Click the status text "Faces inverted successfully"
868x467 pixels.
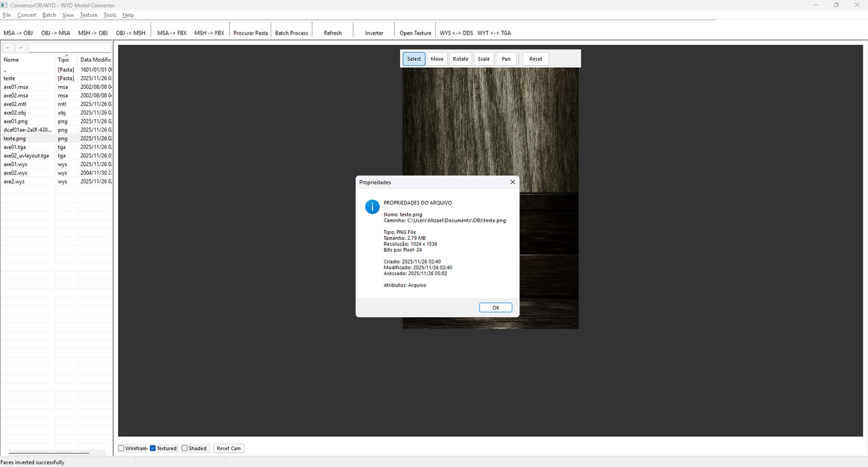[x=33, y=462]
